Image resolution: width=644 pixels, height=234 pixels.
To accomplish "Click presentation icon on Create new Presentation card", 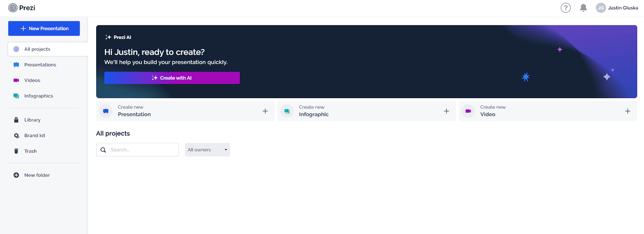I will click(106, 111).
